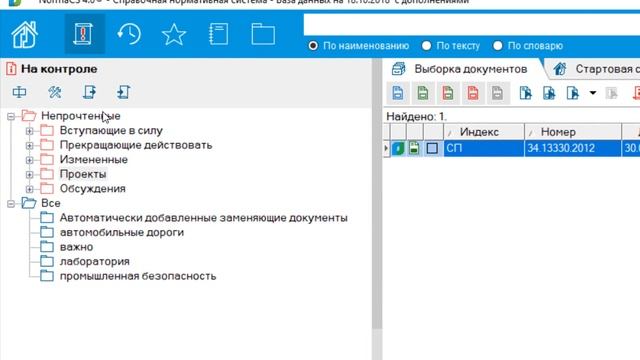The width and height of the screenshot is (640, 360).
Task: Click the import document icon in На контроле panel
Action: (123, 92)
